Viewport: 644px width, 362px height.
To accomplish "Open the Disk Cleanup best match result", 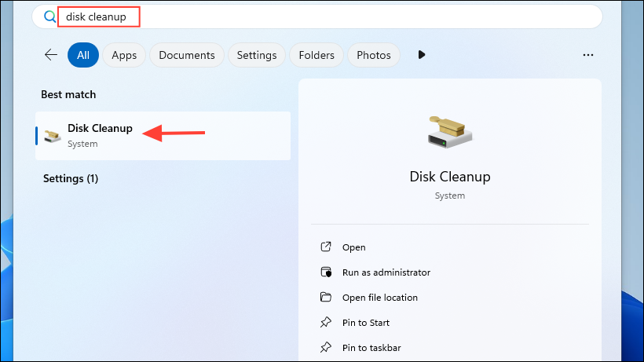I will coord(163,136).
